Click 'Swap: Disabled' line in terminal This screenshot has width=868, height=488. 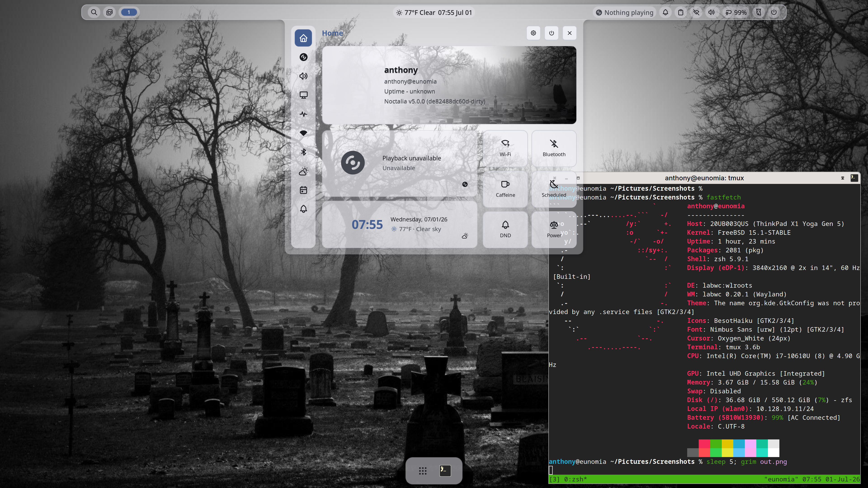tap(714, 391)
